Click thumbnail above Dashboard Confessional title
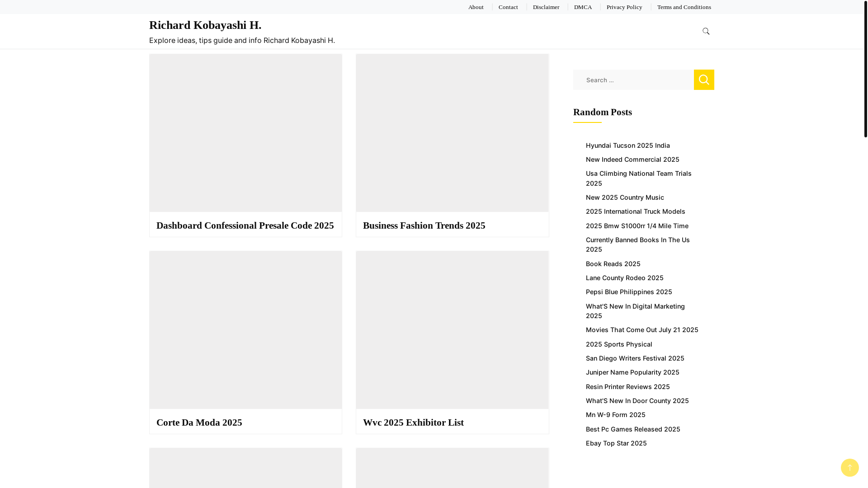Image resolution: width=868 pixels, height=488 pixels. (245, 133)
